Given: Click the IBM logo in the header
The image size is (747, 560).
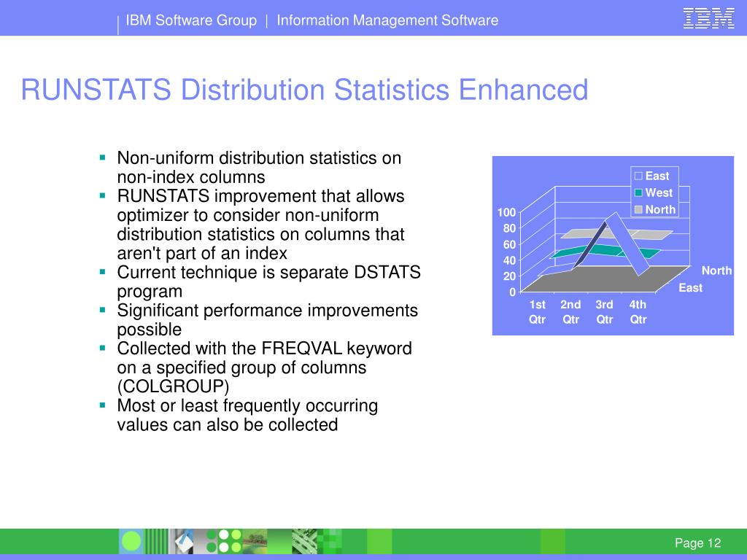Looking at the screenshot, I should pos(708,19).
